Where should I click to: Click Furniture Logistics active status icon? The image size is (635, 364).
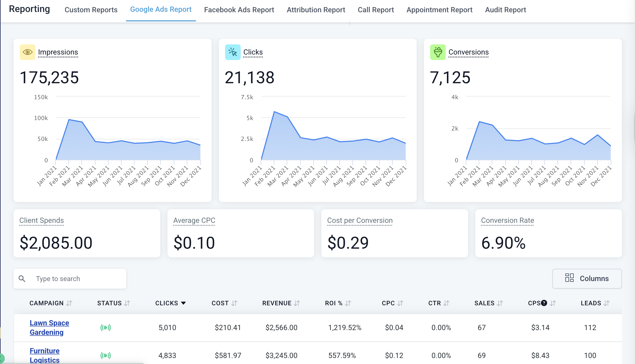coord(106,355)
